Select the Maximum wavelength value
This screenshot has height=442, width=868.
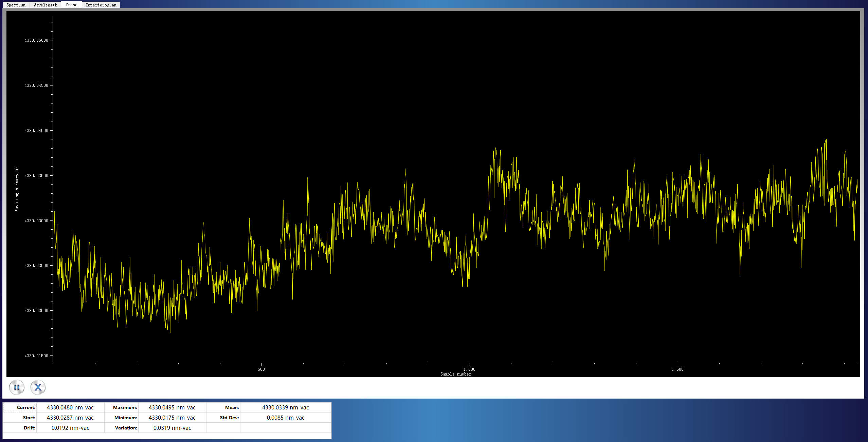coord(172,407)
